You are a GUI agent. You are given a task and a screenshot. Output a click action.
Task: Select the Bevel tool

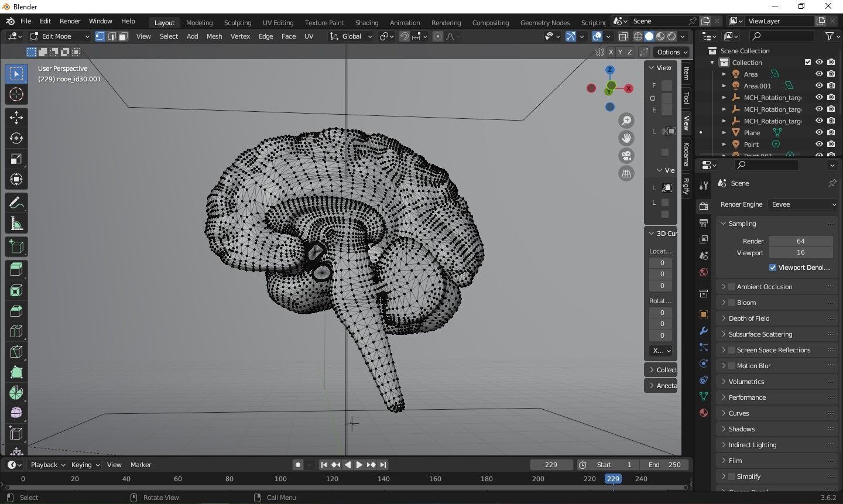point(16,311)
